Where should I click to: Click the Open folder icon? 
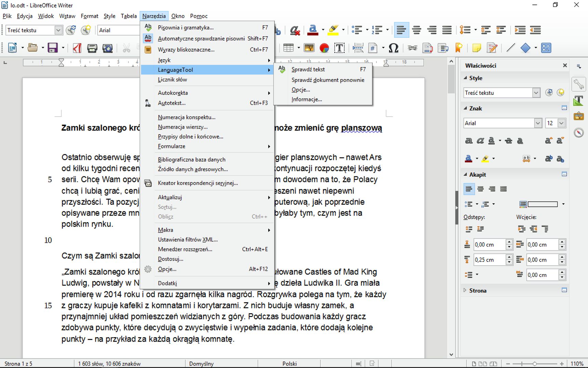(32, 48)
